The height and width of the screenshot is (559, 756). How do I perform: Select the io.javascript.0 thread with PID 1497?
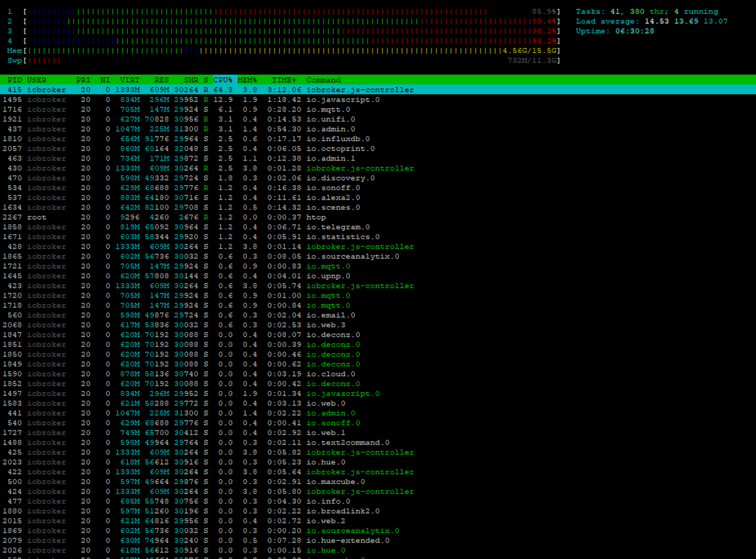(378, 393)
